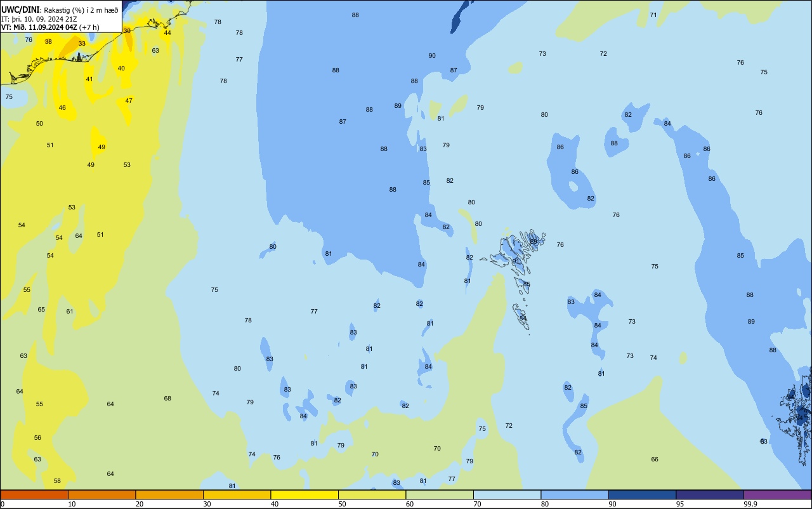Click the 'UWC/DINI: Rakastig (%) í 2 m hæð' title
812x509 pixels.
coord(60,10)
